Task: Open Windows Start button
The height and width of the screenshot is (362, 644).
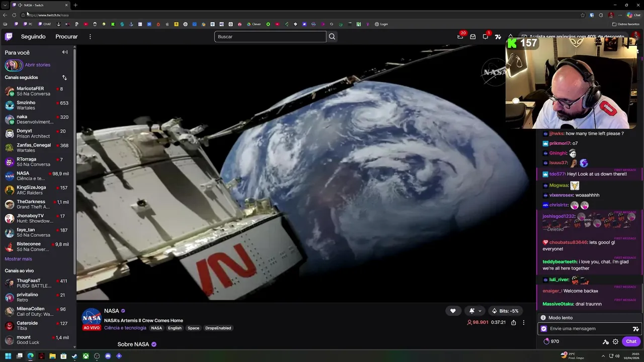Action: (x=8, y=356)
